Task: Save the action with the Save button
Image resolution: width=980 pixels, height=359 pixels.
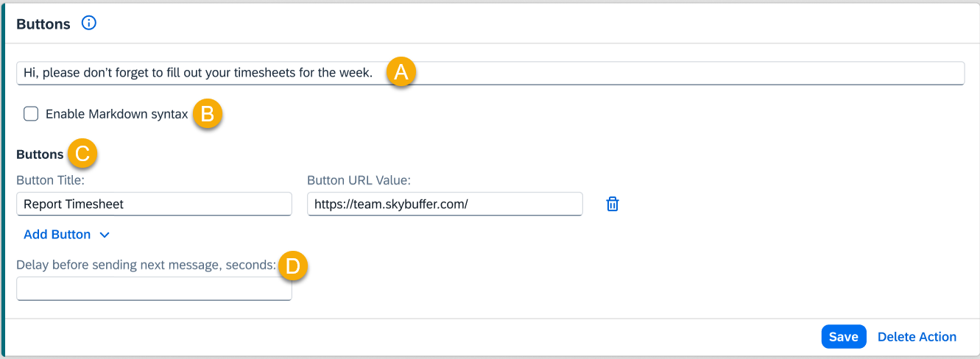Action: pyautogui.click(x=843, y=337)
